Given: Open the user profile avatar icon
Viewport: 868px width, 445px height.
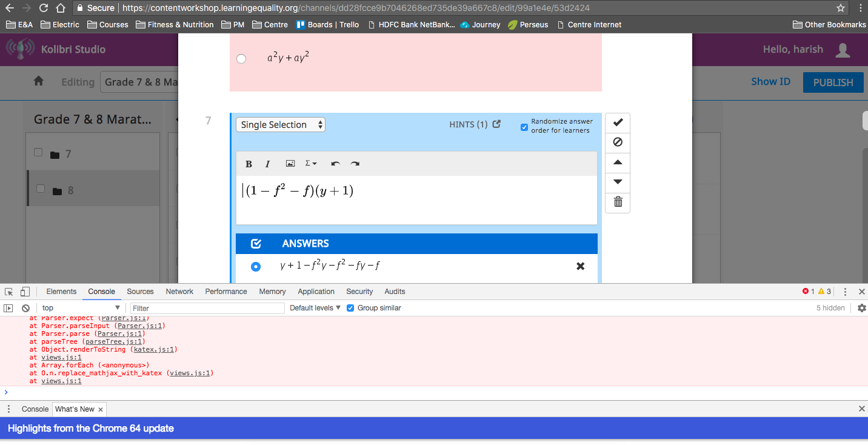Looking at the screenshot, I should point(843,50).
